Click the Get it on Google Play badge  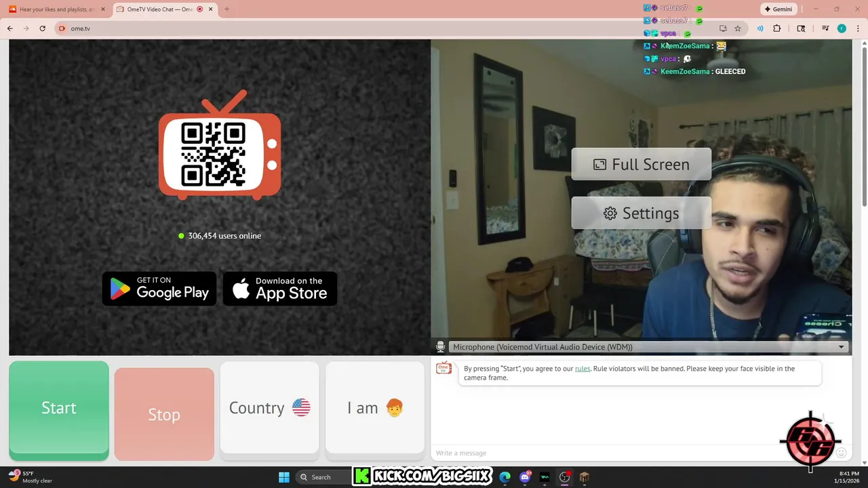[x=159, y=289]
